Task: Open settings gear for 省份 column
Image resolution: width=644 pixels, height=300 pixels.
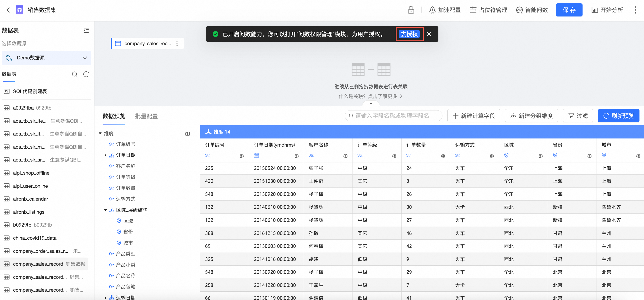Action: 589,156
